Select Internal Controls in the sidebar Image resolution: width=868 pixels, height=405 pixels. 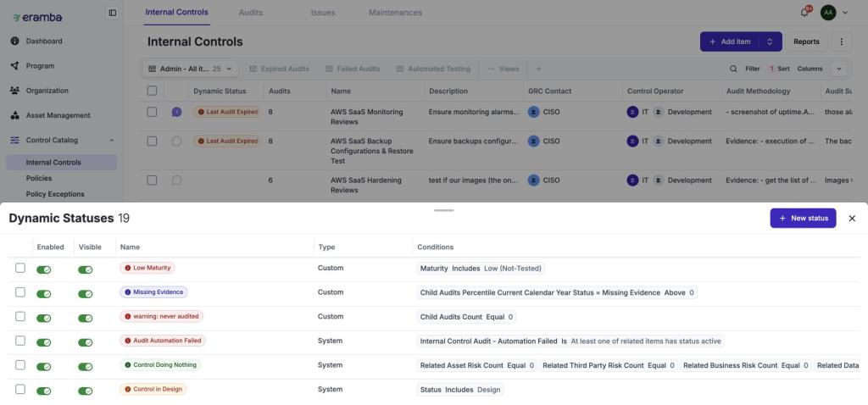[61, 162]
